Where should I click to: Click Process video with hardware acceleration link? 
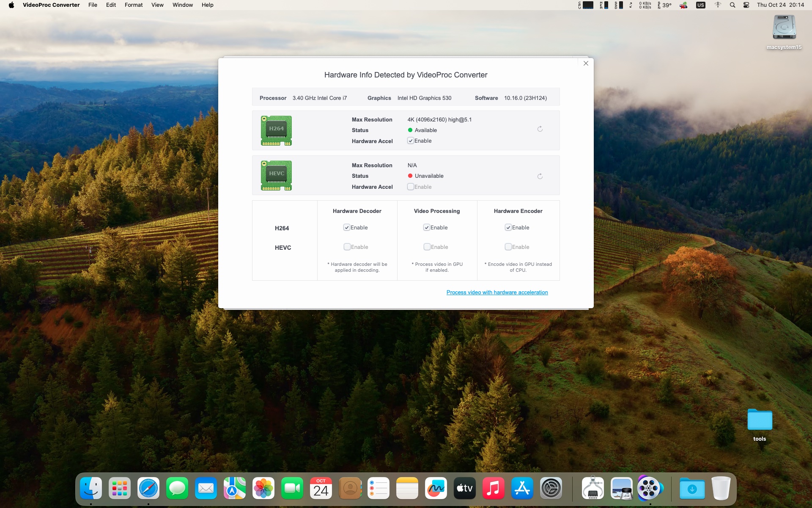click(x=497, y=293)
